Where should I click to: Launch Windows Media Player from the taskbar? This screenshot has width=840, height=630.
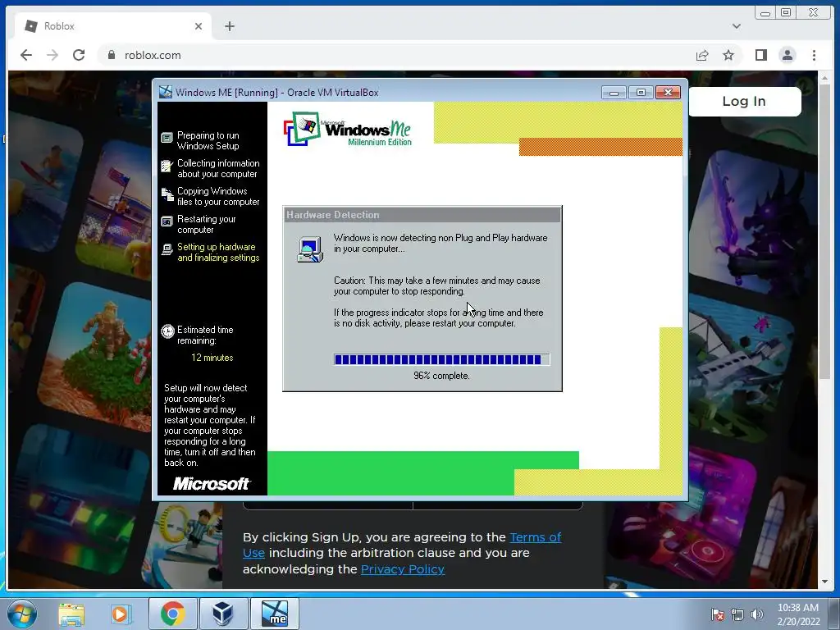pos(121,614)
